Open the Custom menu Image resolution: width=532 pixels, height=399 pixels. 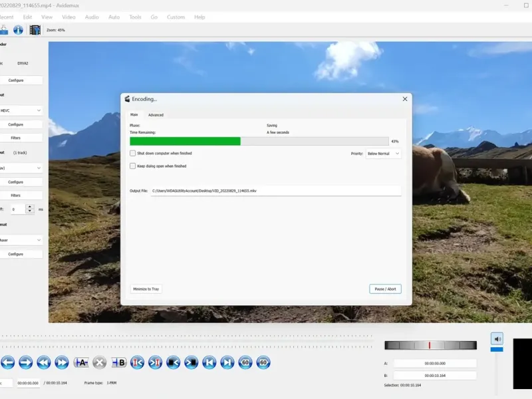coord(176,17)
